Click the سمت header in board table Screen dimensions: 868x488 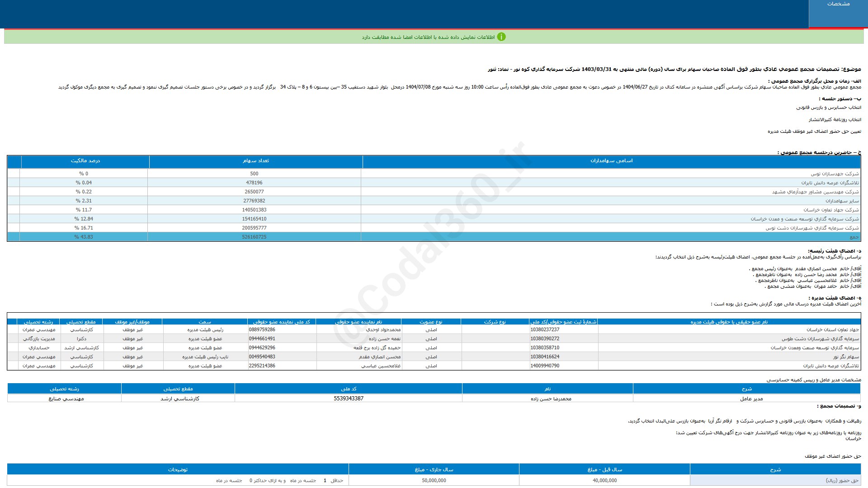pos(205,322)
